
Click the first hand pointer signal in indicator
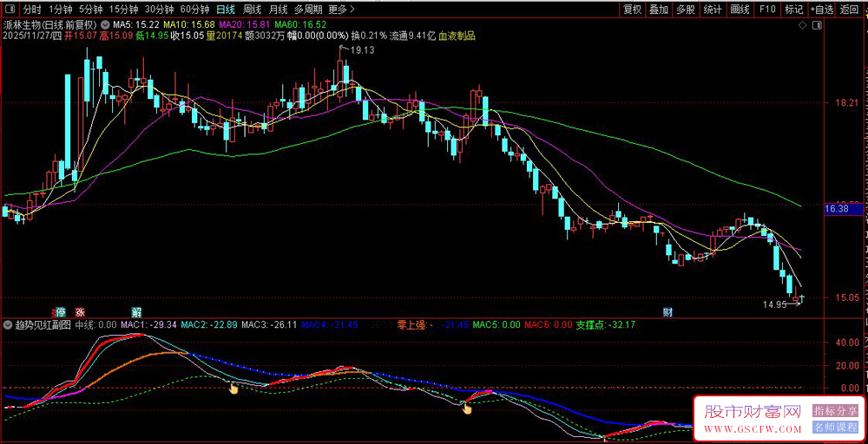(x=233, y=388)
